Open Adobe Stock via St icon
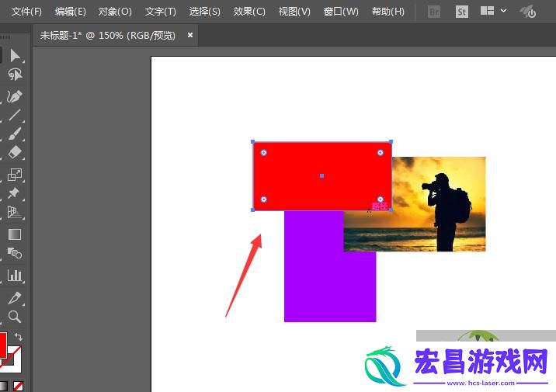Screen dimensions: 556x392 point(462,12)
